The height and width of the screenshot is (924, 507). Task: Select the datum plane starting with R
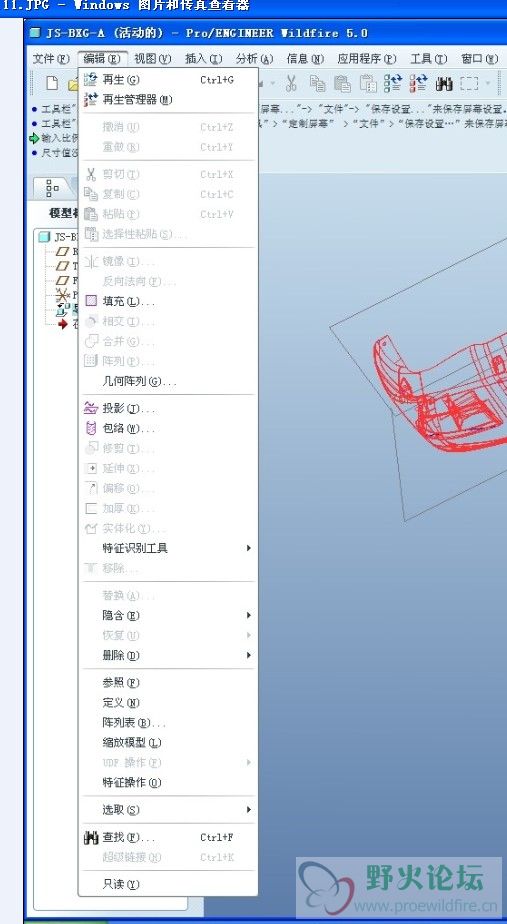pos(68,252)
